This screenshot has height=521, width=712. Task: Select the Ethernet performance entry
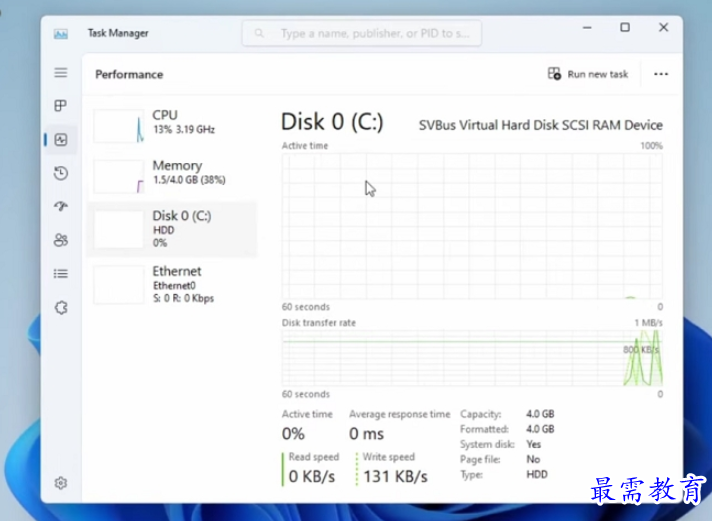click(172, 284)
